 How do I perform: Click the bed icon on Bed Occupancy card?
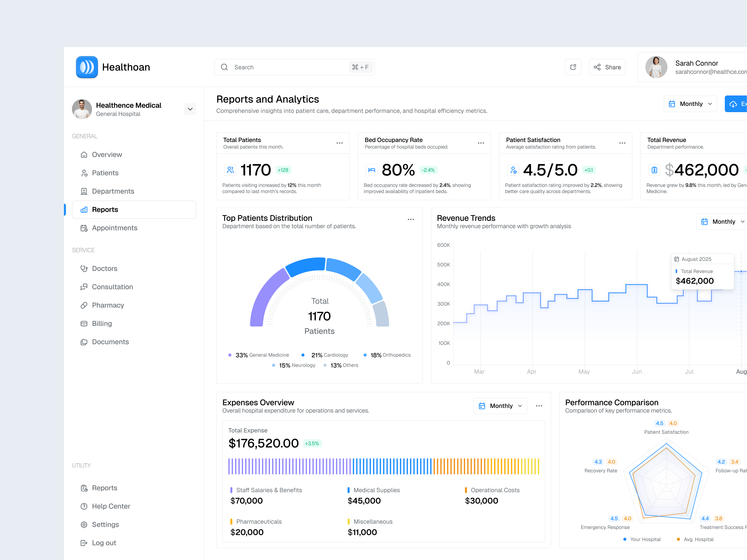point(371,170)
